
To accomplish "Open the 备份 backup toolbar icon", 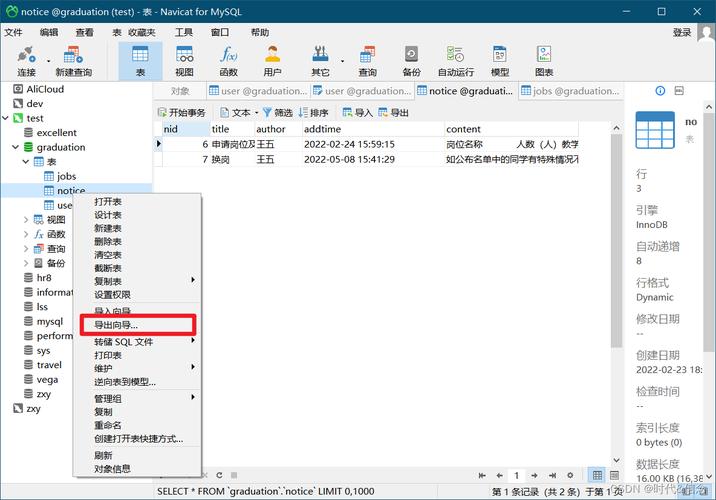I will coord(411,61).
